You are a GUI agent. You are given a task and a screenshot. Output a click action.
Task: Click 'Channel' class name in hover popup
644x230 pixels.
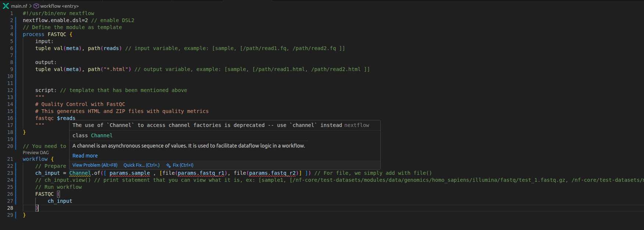pyautogui.click(x=102, y=135)
